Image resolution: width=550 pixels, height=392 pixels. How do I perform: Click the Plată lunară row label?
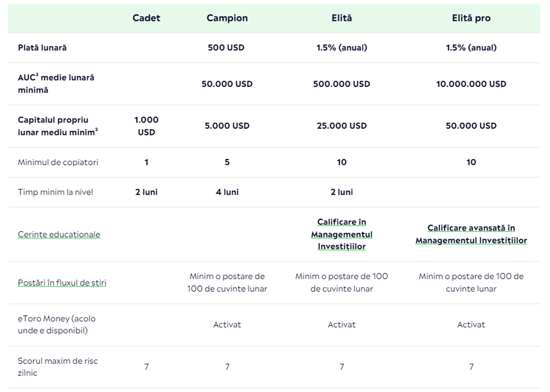click(42, 48)
